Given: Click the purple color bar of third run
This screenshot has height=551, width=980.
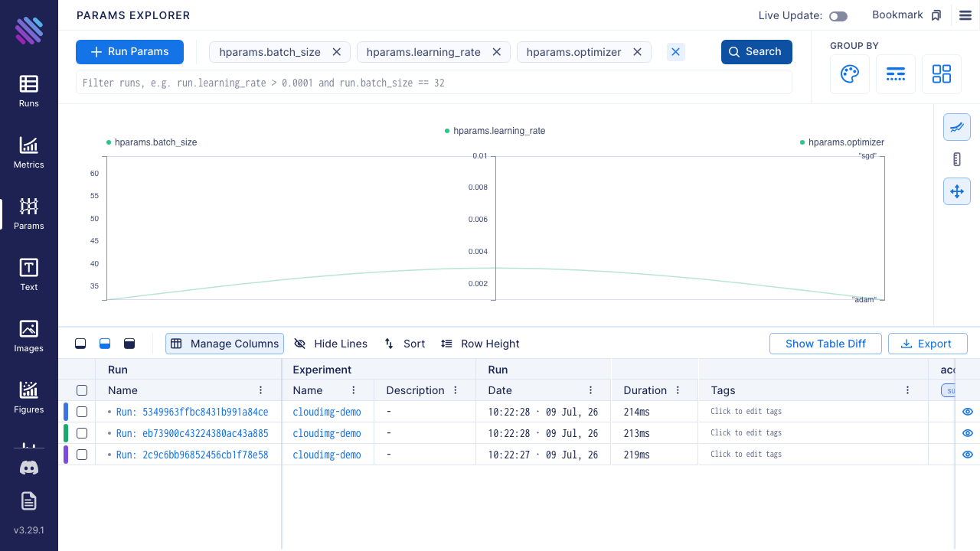Looking at the screenshot, I should (66, 455).
